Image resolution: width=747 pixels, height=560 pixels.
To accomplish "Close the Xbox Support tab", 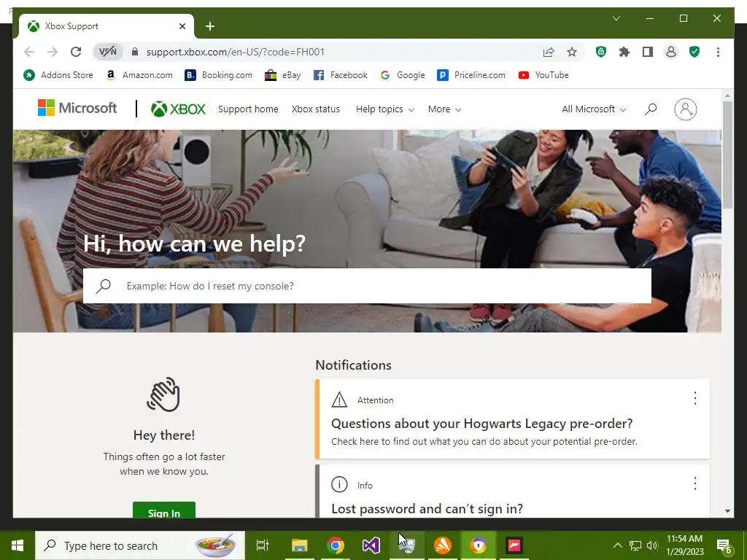I will [182, 26].
